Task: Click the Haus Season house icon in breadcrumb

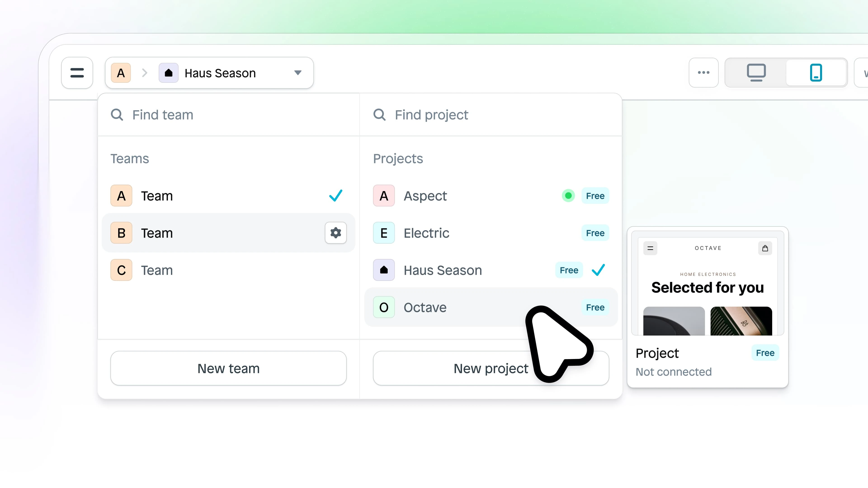Action: coord(168,73)
